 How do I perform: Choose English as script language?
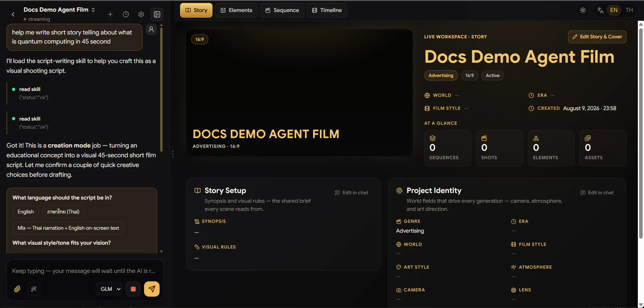tap(26, 212)
